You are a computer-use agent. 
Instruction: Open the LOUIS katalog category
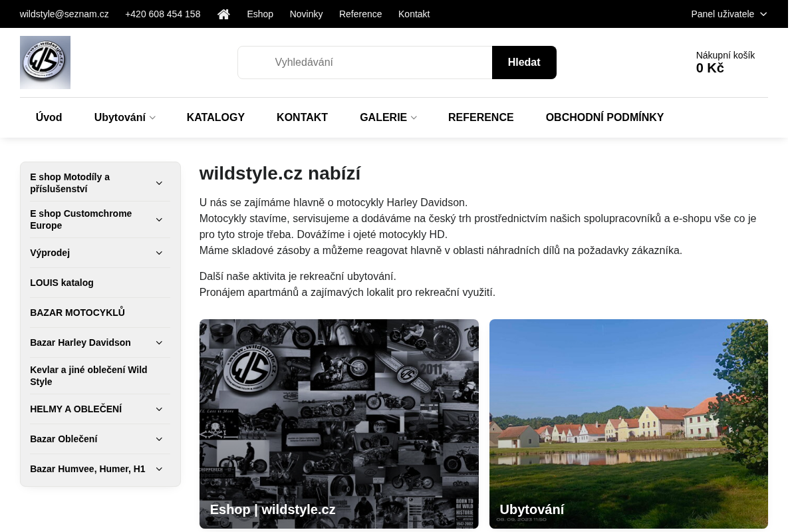[62, 283]
